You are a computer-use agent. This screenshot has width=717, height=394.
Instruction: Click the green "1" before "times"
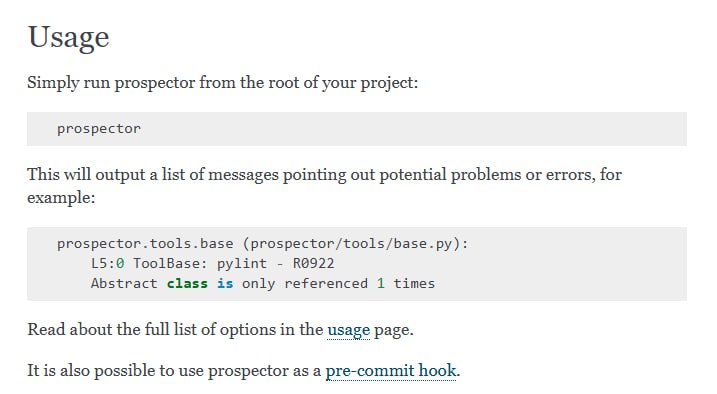pyautogui.click(x=380, y=283)
